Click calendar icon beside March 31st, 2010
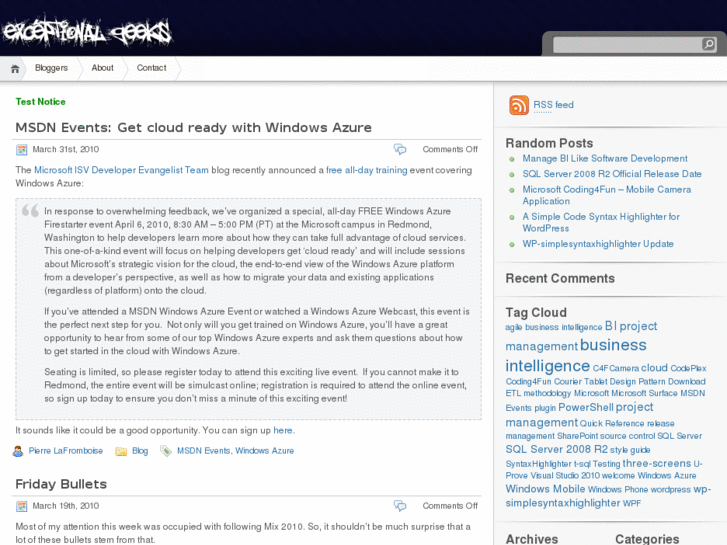The width and height of the screenshot is (727, 545). pyautogui.click(x=21, y=149)
